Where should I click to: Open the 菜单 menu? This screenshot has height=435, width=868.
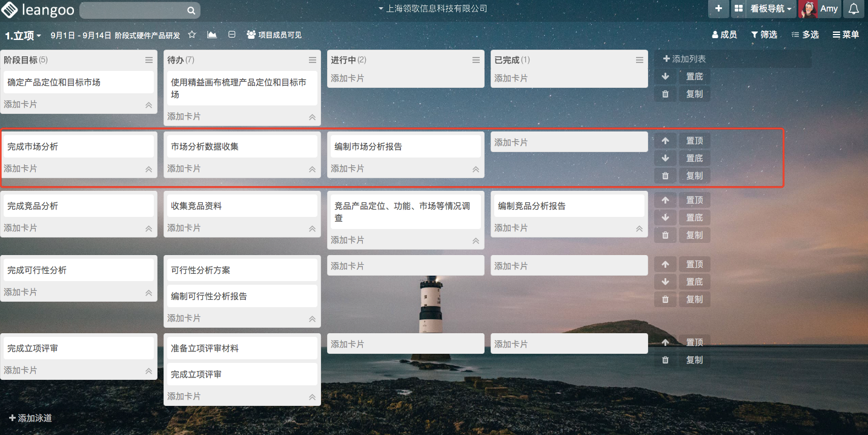coord(846,35)
